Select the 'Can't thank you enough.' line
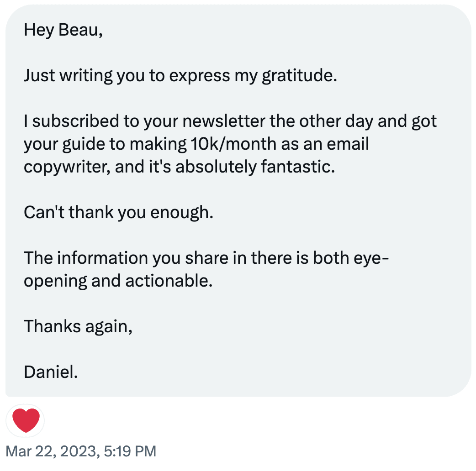476x471 pixels. tap(118, 212)
